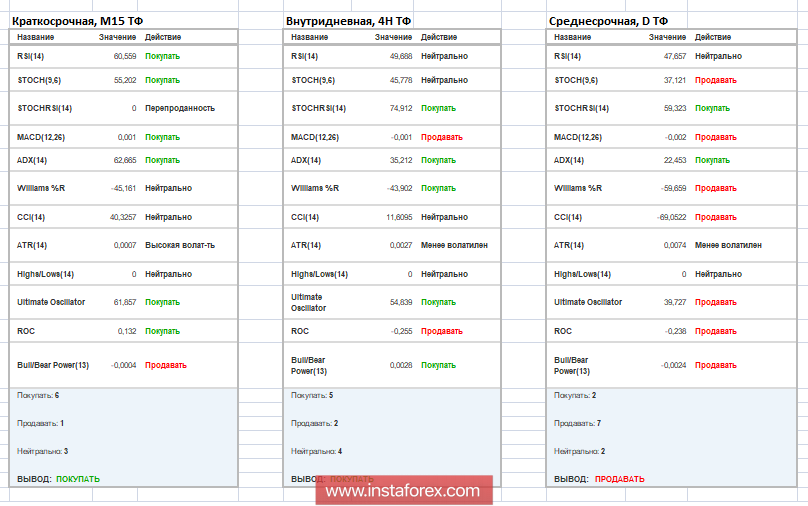This screenshot has width=808, height=506.
Task: Click the "Покупать: 2" summary line
Action: coord(575,395)
